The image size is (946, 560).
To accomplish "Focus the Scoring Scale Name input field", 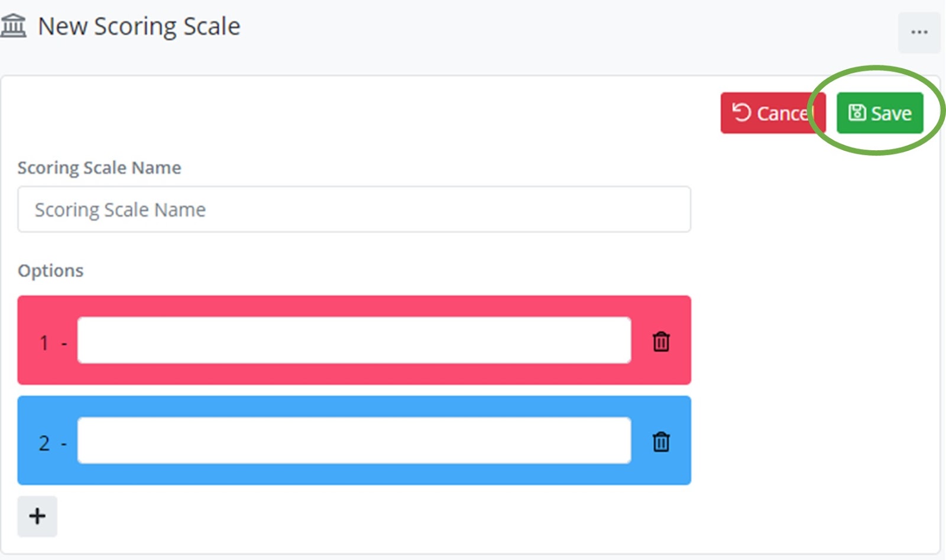I will pyautogui.click(x=354, y=209).
